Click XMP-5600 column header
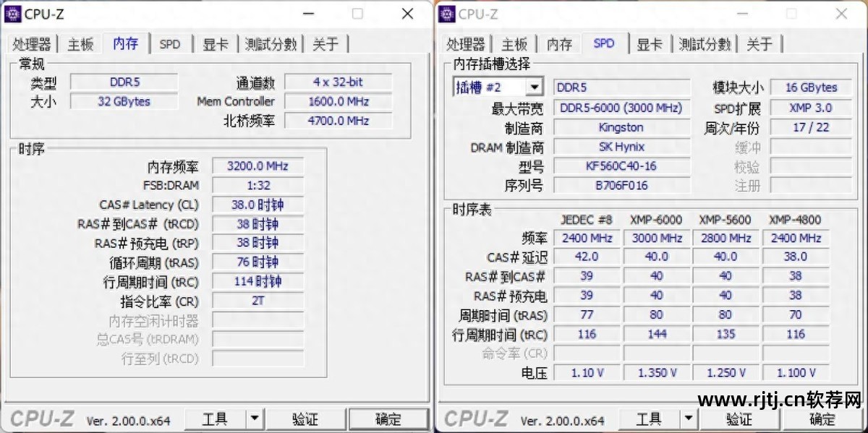The width and height of the screenshot is (868, 433). click(x=725, y=220)
